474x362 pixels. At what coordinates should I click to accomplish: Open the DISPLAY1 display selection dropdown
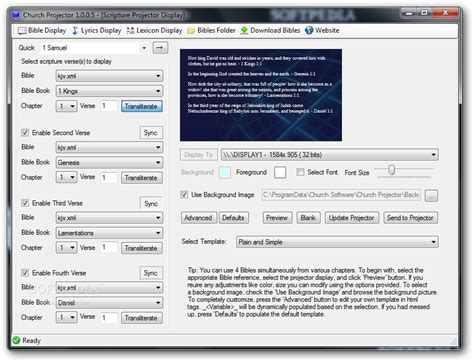pyautogui.click(x=330, y=155)
